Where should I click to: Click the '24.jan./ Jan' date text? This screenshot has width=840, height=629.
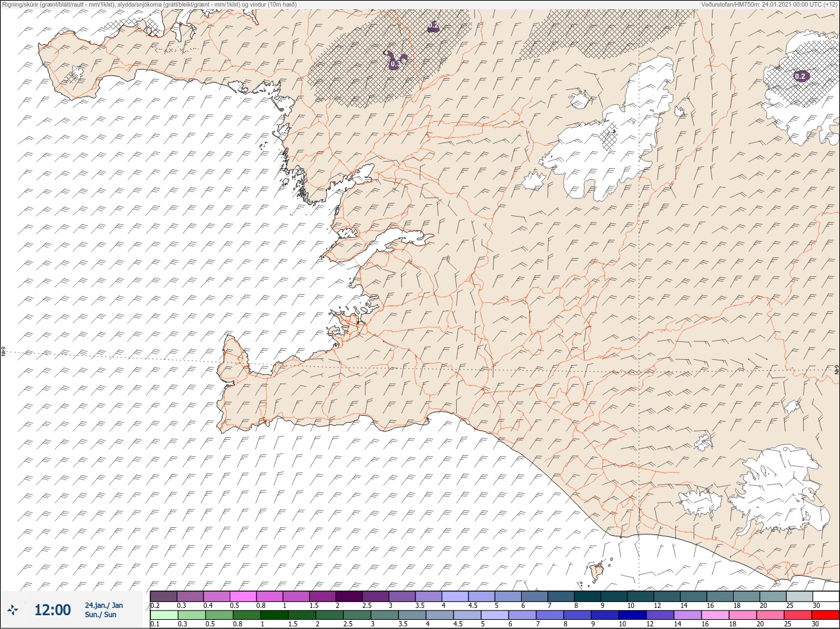pyautogui.click(x=104, y=605)
